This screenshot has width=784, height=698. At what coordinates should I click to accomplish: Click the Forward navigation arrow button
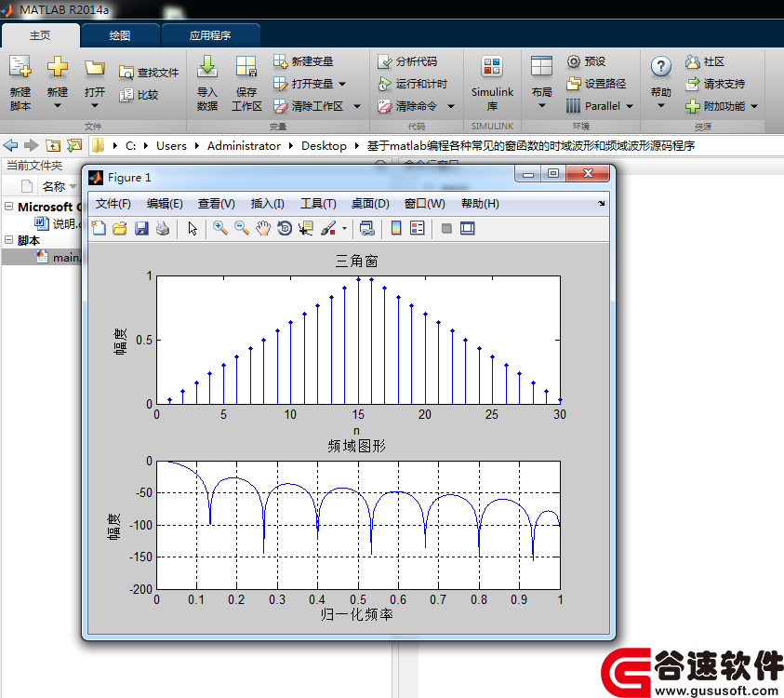[32, 145]
